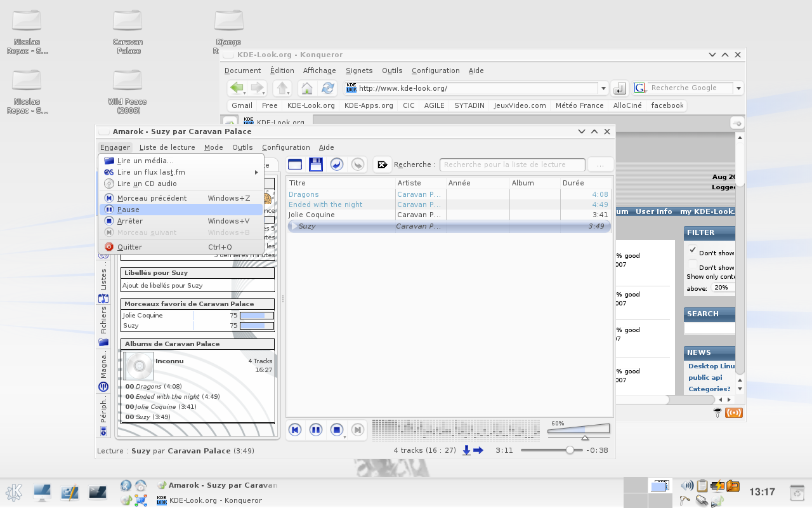
Task: Click the playlist search field in Amarok
Action: pyautogui.click(x=511, y=164)
